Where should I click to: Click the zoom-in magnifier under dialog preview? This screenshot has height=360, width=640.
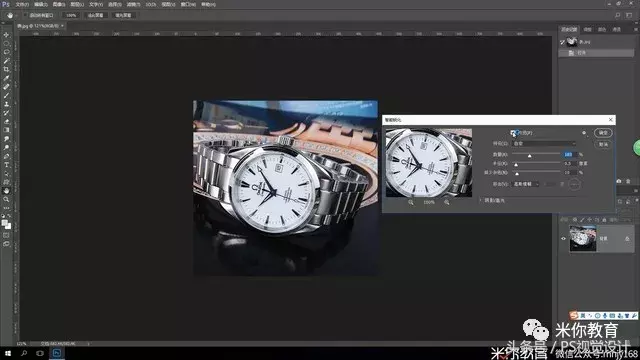(x=447, y=202)
